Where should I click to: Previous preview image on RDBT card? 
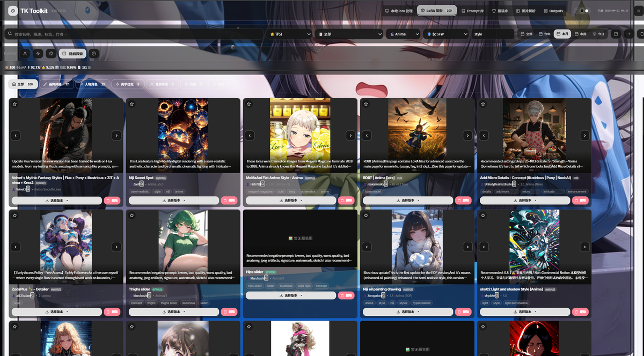click(367, 136)
